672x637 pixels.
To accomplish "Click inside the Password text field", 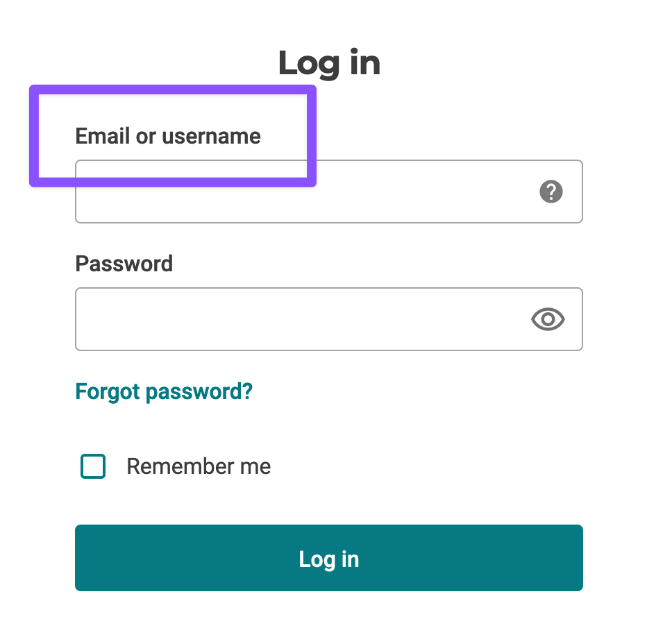I will point(299,319).
